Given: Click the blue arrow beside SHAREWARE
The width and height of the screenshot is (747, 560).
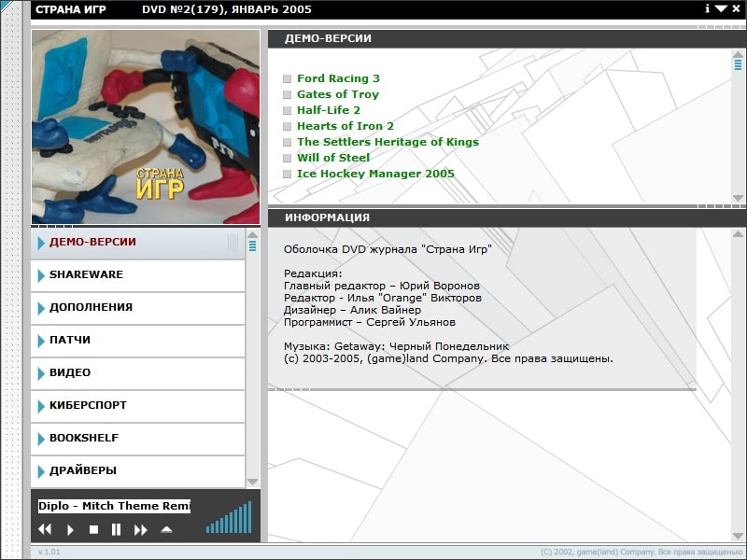Looking at the screenshot, I should (41, 275).
